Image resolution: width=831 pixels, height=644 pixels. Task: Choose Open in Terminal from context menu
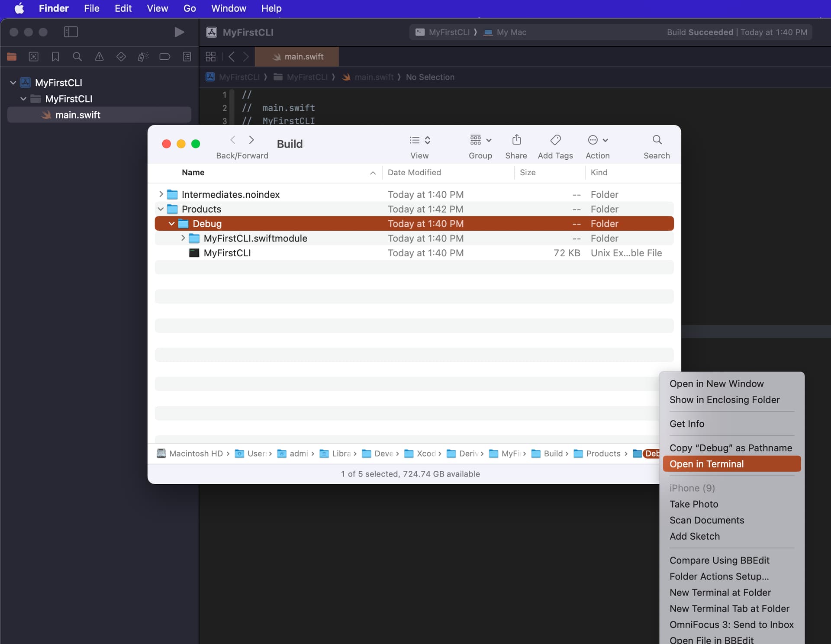731,464
